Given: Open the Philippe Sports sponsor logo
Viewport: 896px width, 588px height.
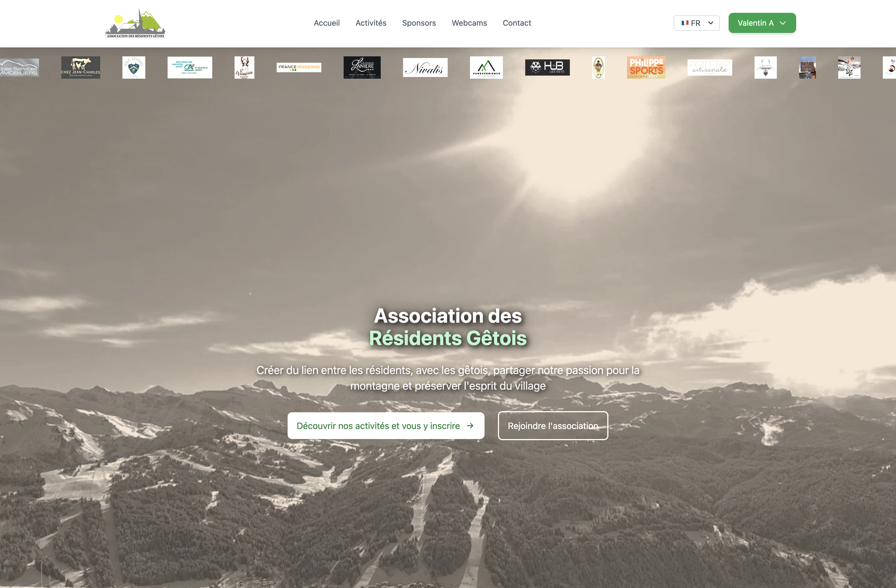Looking at the screenshot, I should click(x=646, y=68).
